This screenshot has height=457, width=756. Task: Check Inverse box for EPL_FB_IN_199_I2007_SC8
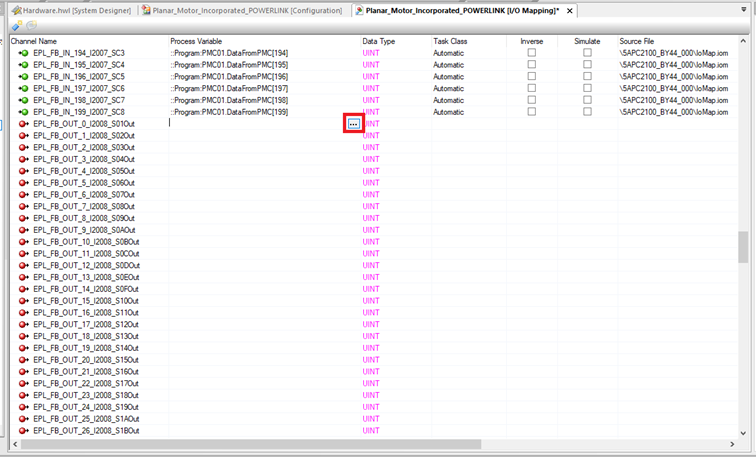(532, 112)
